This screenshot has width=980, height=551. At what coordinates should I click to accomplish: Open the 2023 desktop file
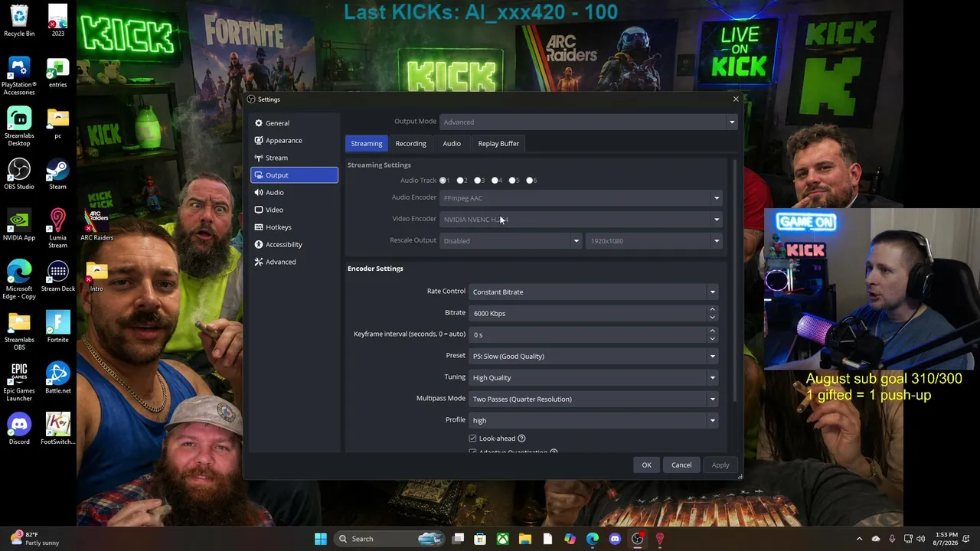[x=57, y=21]
